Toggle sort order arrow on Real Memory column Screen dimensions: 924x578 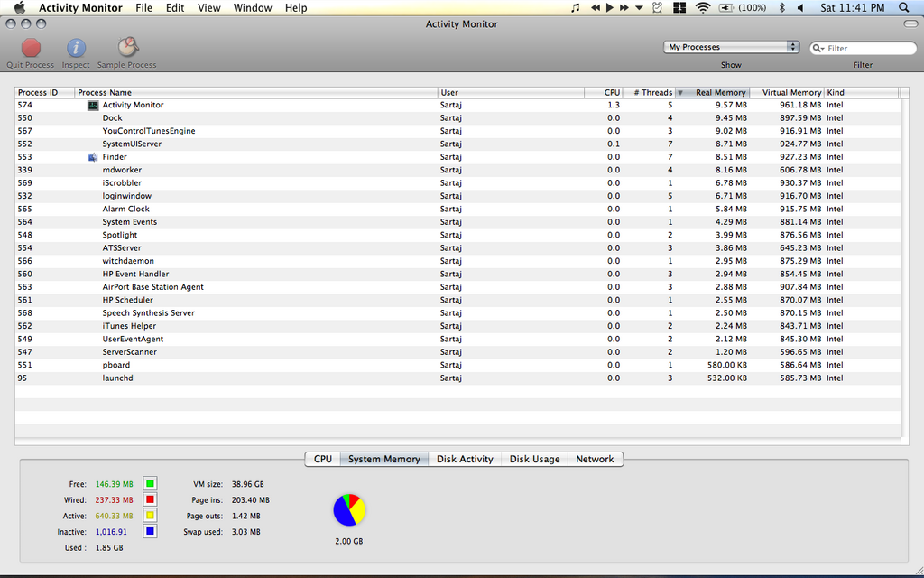(680, 93)
